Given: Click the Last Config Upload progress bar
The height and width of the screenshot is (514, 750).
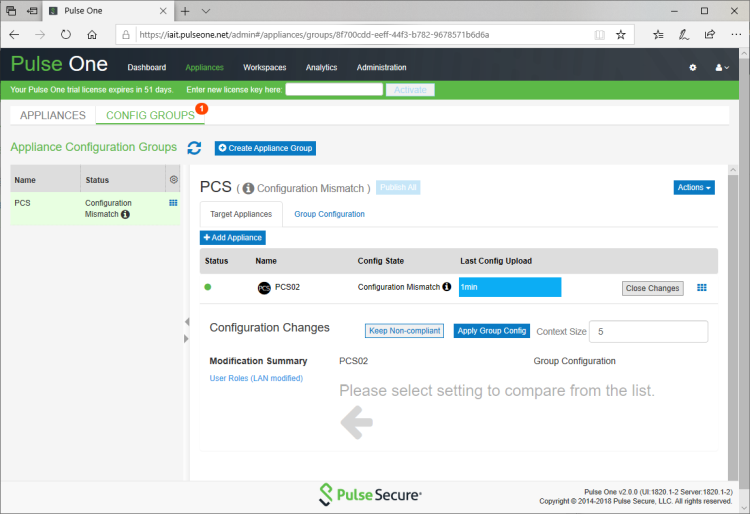Looking at the screenshot, I should click(510, 288).
